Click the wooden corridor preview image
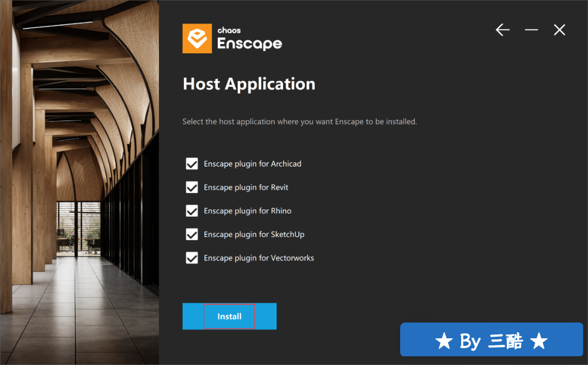Image resolution: width=588 pixels, height=365 pixels. click(x=79, y=182)
